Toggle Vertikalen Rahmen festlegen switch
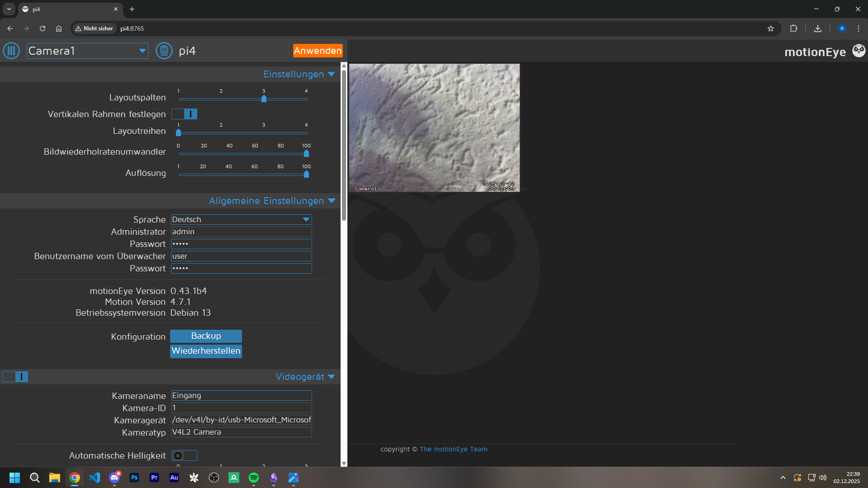This screenshot has height=488, width=868. [x=184, y=114]
